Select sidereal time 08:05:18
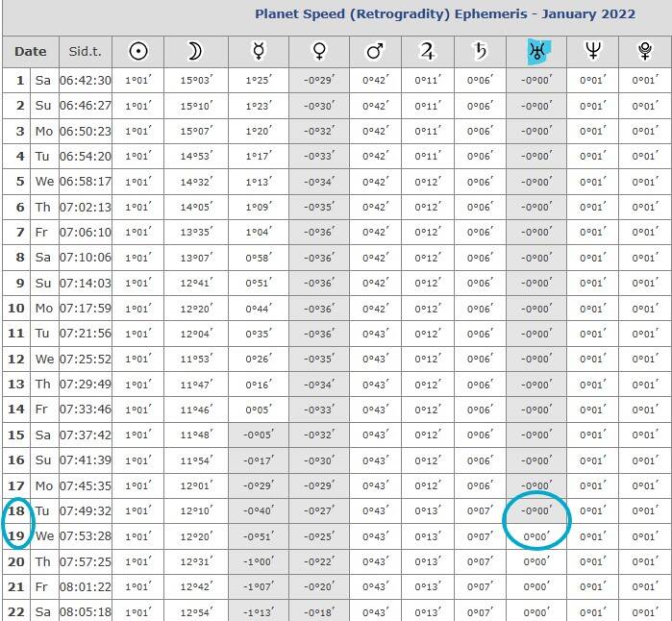This screenshot has width=672, height=621. click(x=86, y=612)
